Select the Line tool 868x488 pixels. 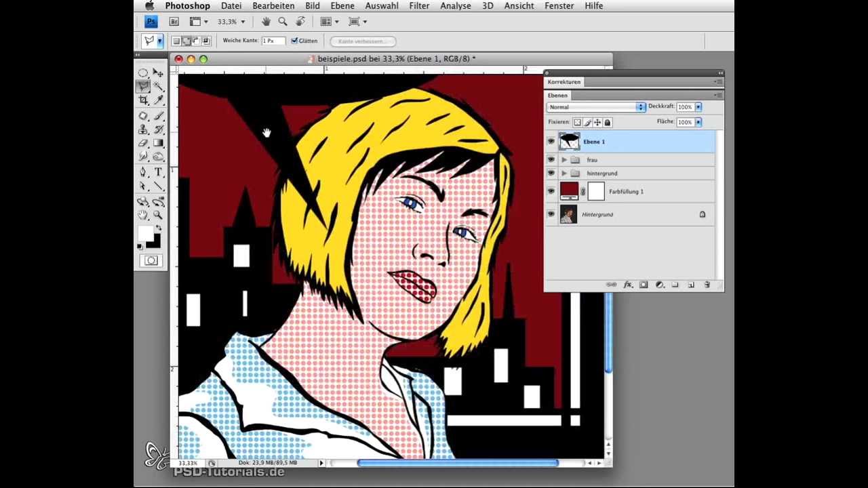158,186
